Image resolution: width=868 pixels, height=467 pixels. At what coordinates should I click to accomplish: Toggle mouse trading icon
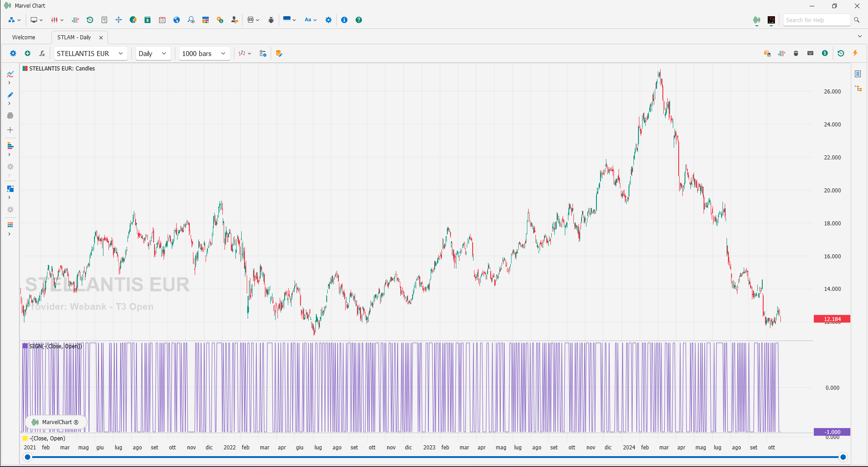click(796, 53)
